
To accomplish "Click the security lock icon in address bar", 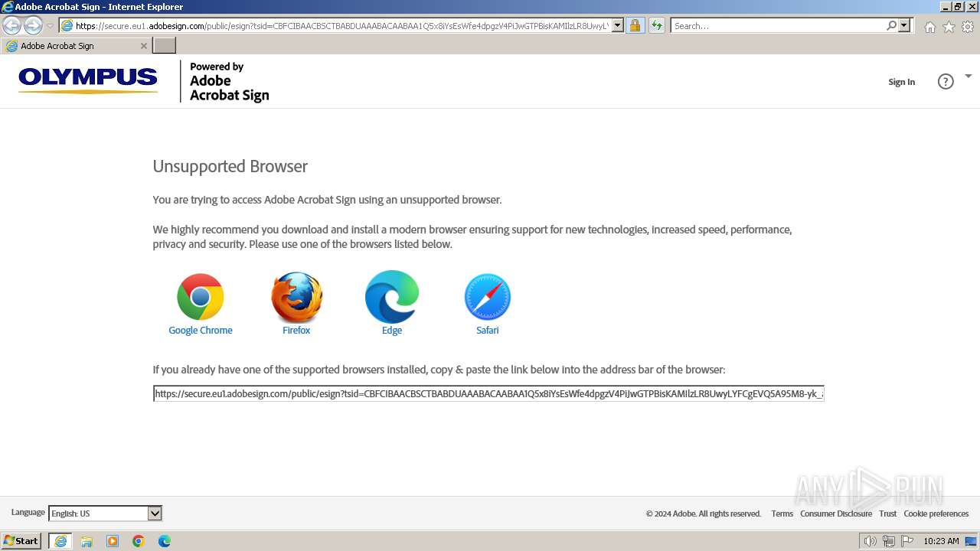I will tap(635, 25).
